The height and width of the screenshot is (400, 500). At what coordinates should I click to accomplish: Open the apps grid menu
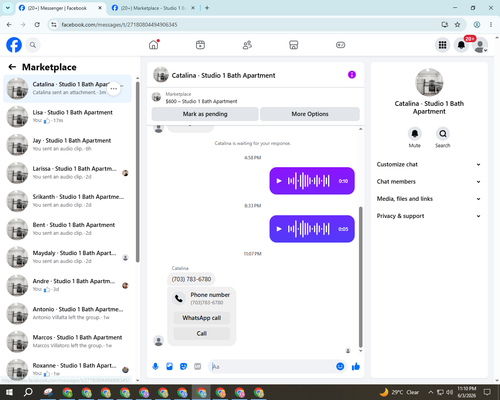(442, 45)
